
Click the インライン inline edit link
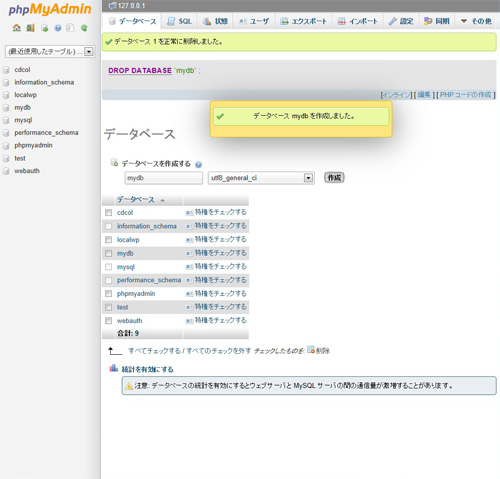click(x=396, y=95)
